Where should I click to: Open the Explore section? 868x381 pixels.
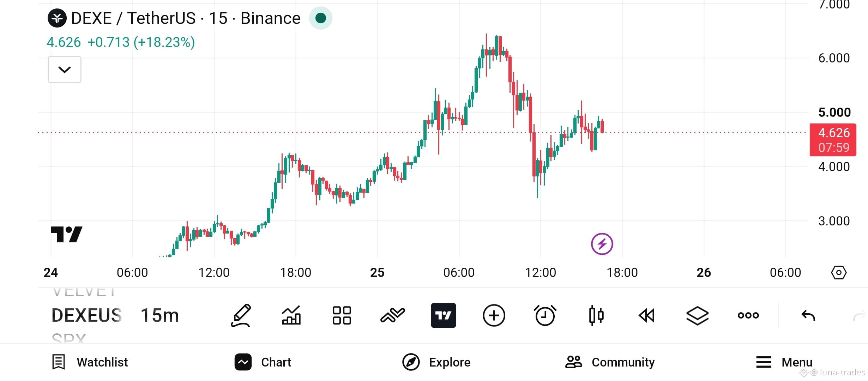[436, 362]
